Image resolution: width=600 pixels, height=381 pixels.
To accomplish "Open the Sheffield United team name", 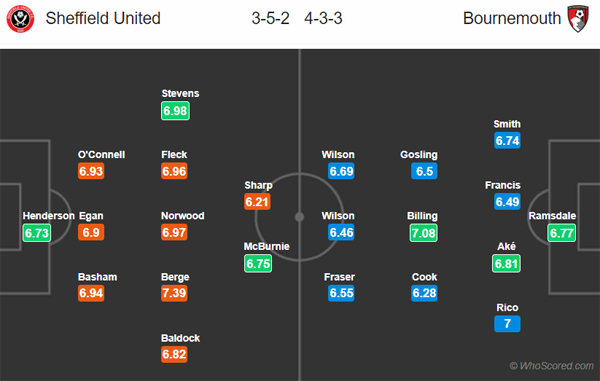I will [103, 18].
